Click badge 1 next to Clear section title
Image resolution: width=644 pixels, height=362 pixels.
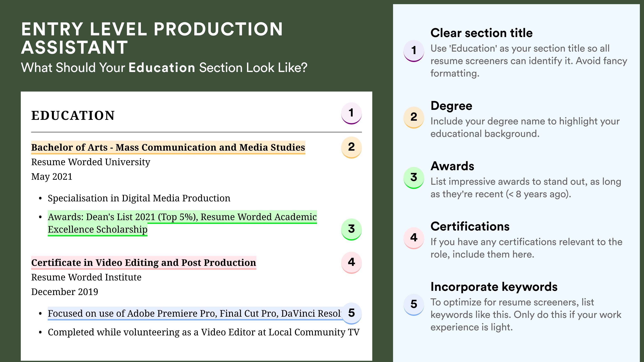(x=413, y=50)
